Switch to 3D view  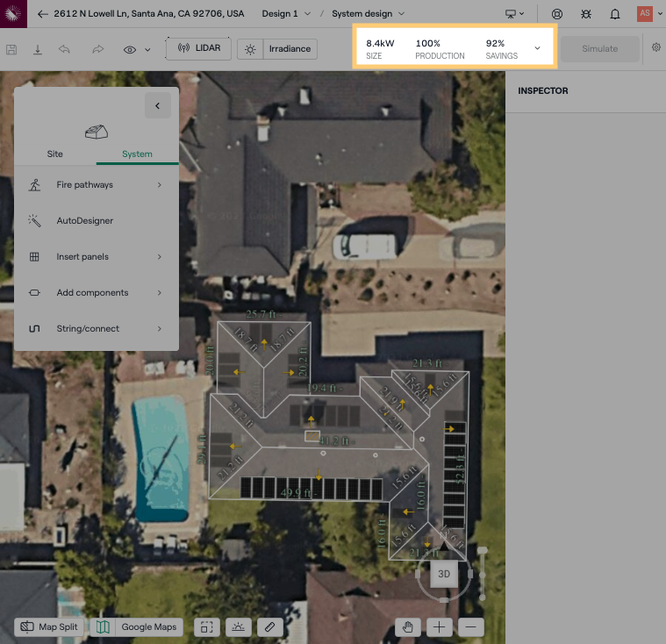point(444,574)
